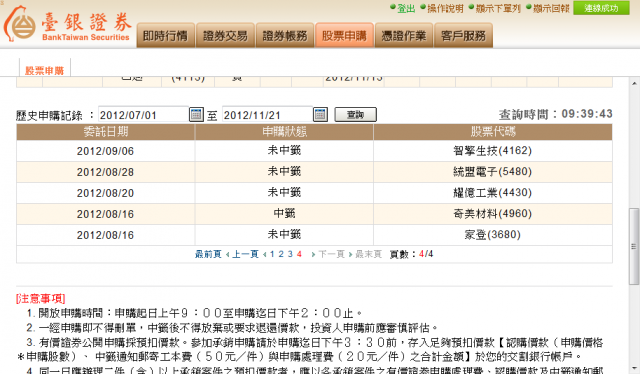Image resolution: width=640 pixels, height=374 pixels.
Task: Click the 登出 logout link
Action: click(x=406, y=8)
